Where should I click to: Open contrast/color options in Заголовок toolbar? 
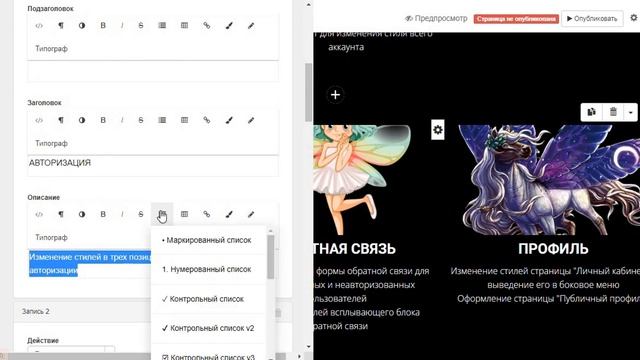(82, 120)
